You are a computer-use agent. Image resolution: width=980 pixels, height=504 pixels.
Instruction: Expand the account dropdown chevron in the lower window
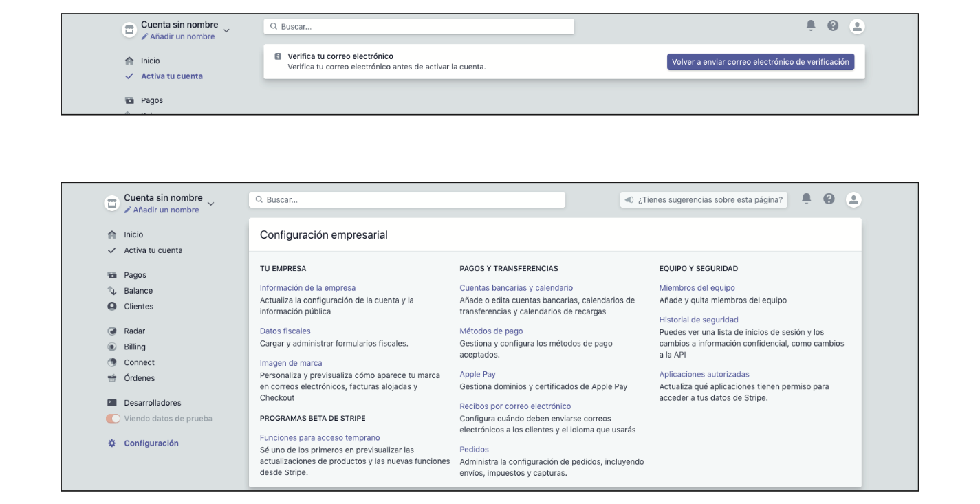point(210,204)
